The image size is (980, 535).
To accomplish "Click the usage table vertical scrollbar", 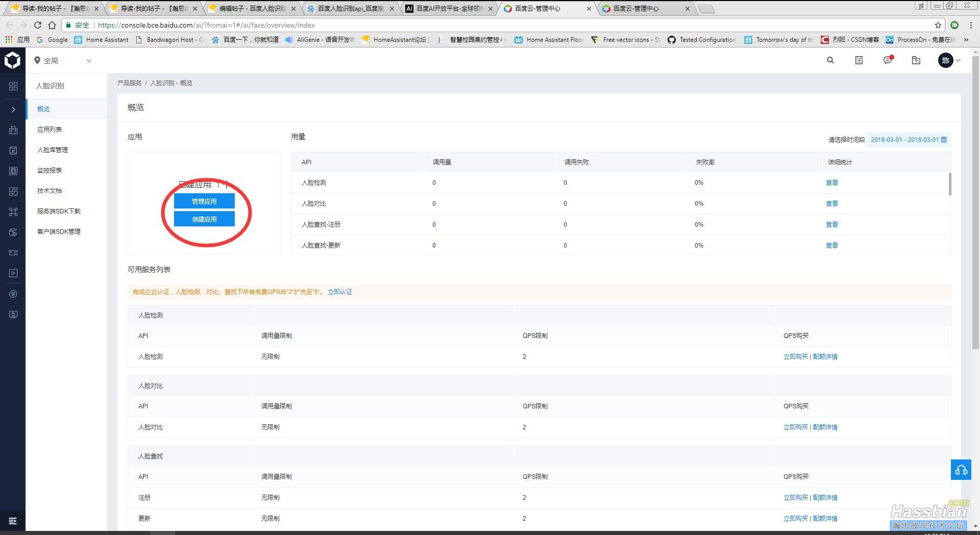I will pos(950,184).
